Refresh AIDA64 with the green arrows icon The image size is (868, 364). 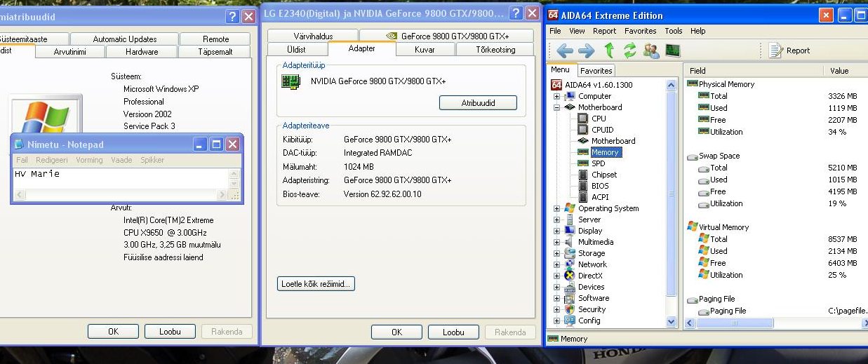pyautogui.click(x=629, y=50)
